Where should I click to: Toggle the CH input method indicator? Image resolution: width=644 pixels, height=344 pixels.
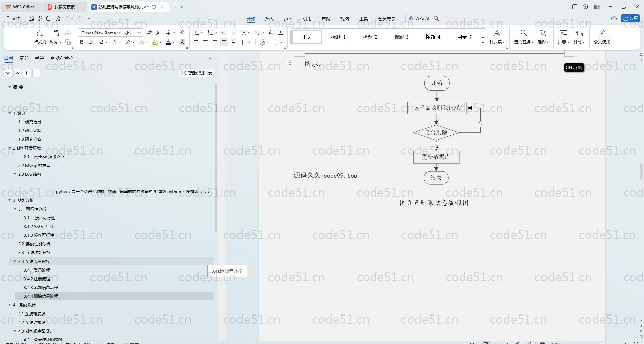574,67
